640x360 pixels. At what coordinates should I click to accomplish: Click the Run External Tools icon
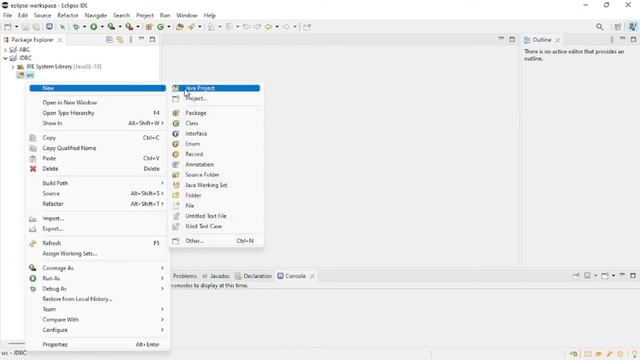[129, 27]
